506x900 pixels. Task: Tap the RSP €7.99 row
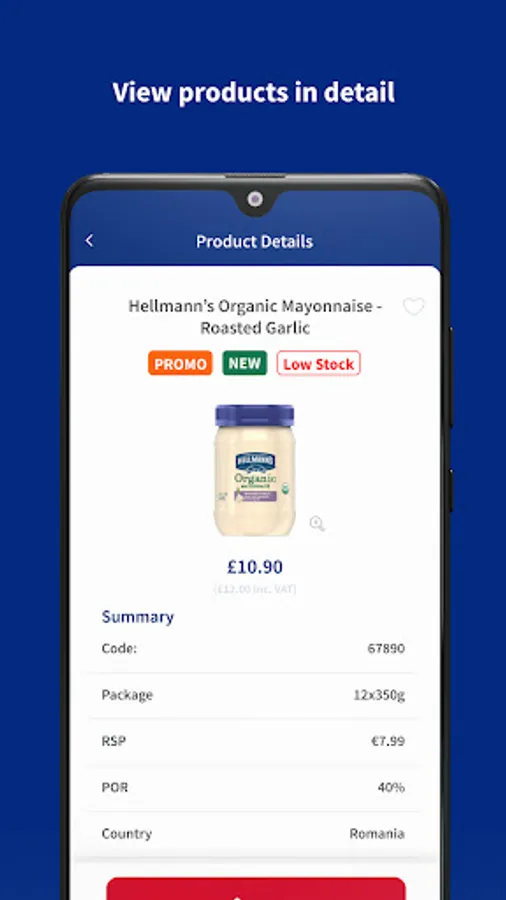pos(253,741)
